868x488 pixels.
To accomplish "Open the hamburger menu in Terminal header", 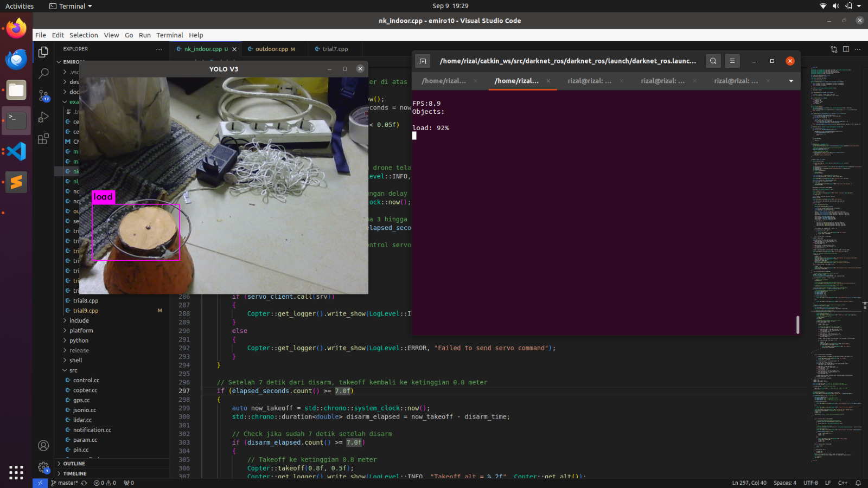I will (732, 61).
